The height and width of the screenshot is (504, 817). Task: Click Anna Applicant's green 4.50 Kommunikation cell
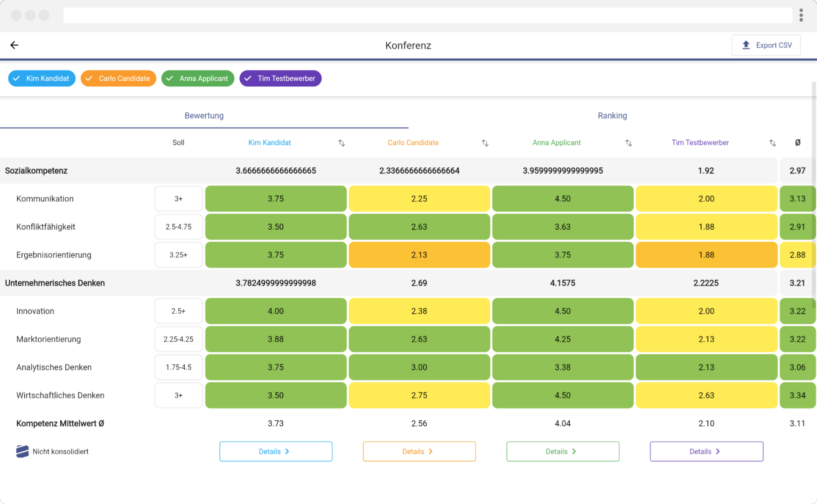coord(562,198)
